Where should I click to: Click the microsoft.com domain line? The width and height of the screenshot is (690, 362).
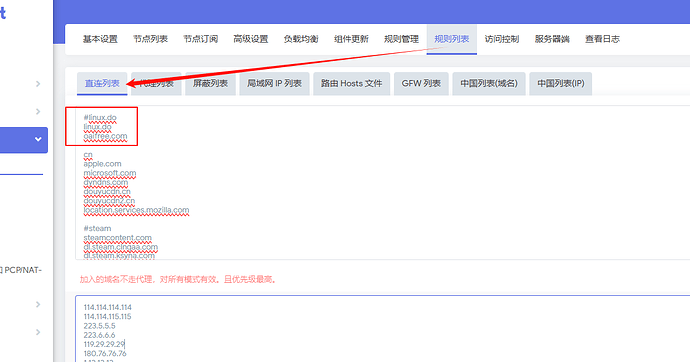coord(110,173)
